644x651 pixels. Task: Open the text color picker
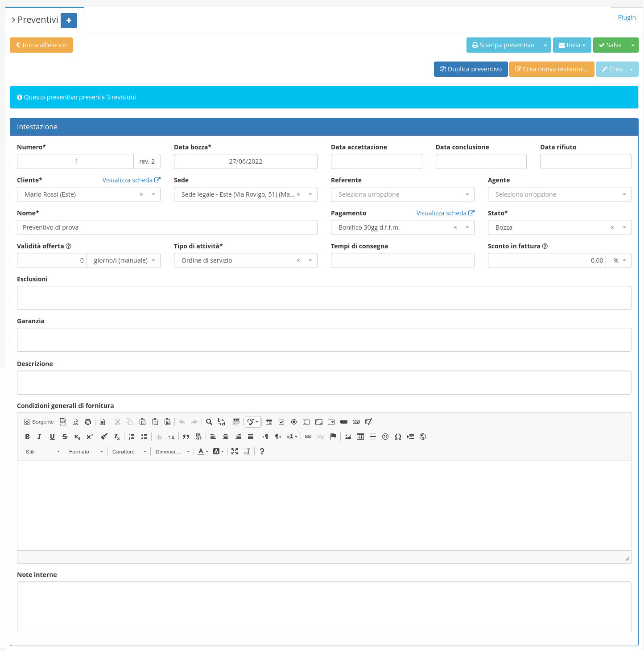click(x=203, y=452)
